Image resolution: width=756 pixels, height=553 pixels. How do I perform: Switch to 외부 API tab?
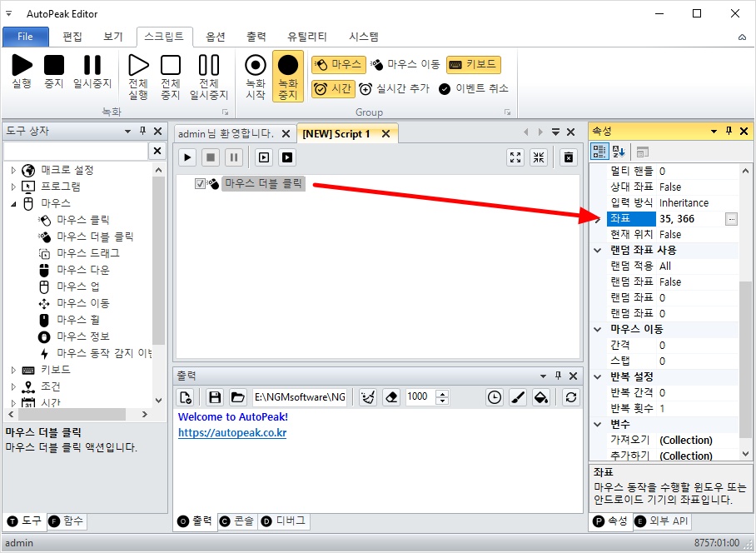(662, 521)
